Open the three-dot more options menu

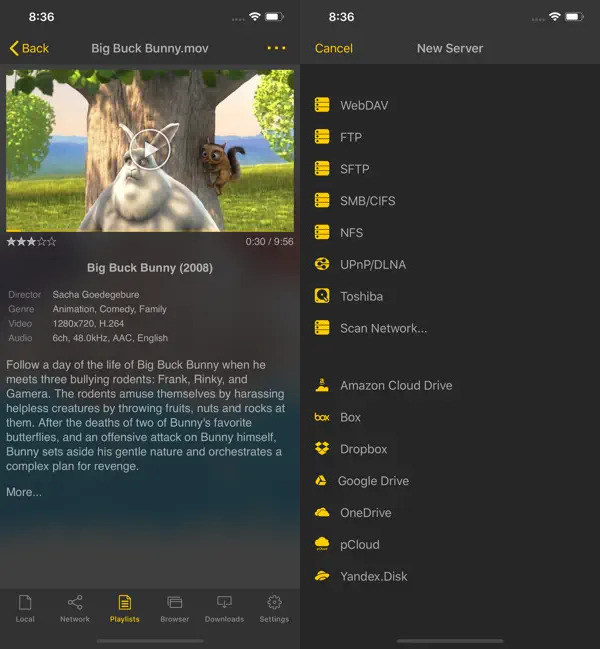276,48
